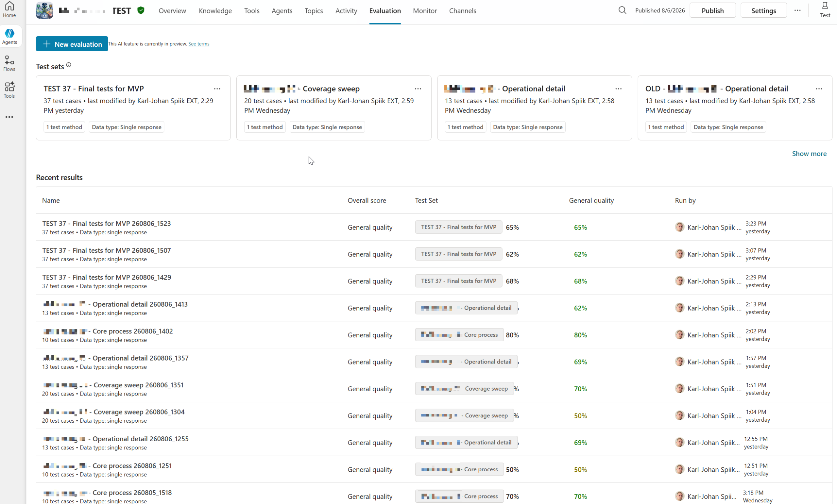
Task: Open the Coverage sweep test set card
Action: click(x=333, y=108)
